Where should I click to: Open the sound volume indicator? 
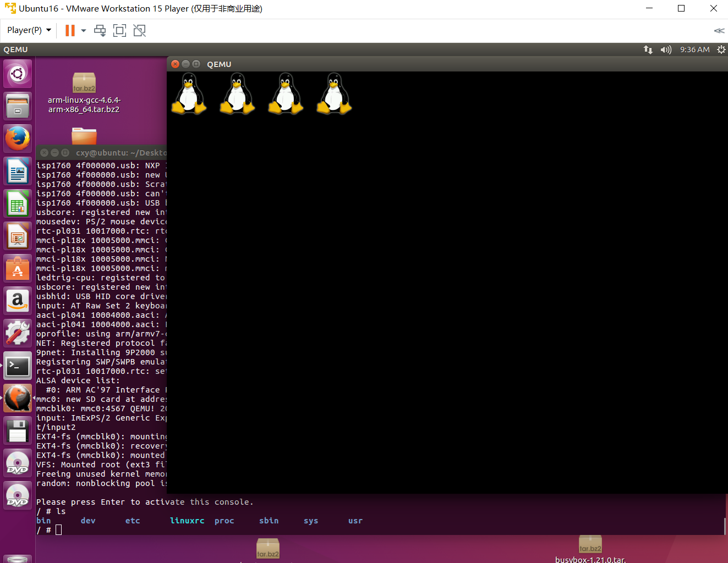coord(666,49)
